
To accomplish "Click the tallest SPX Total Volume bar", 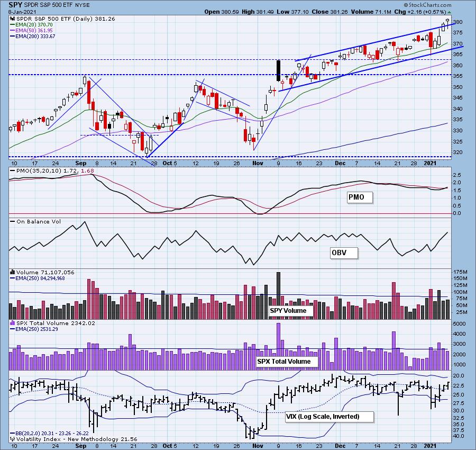I will tap(278, 346).
